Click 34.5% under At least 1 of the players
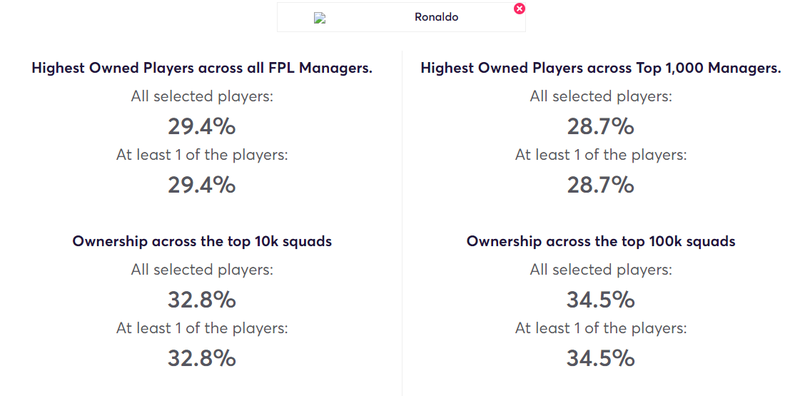The image size is (800, 396). 601,358
